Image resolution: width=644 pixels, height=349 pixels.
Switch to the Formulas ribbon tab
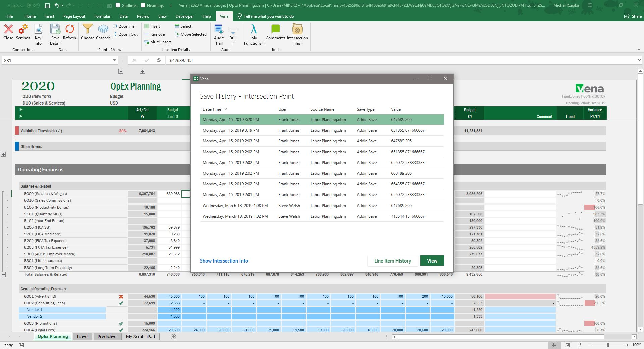point(102,16)
